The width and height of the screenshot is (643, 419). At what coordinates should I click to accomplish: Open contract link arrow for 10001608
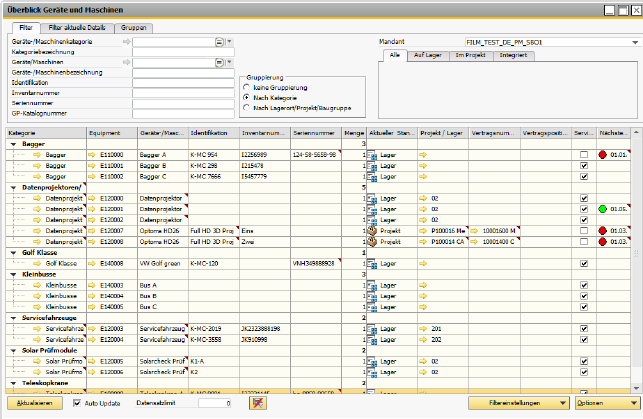[474, 231]
